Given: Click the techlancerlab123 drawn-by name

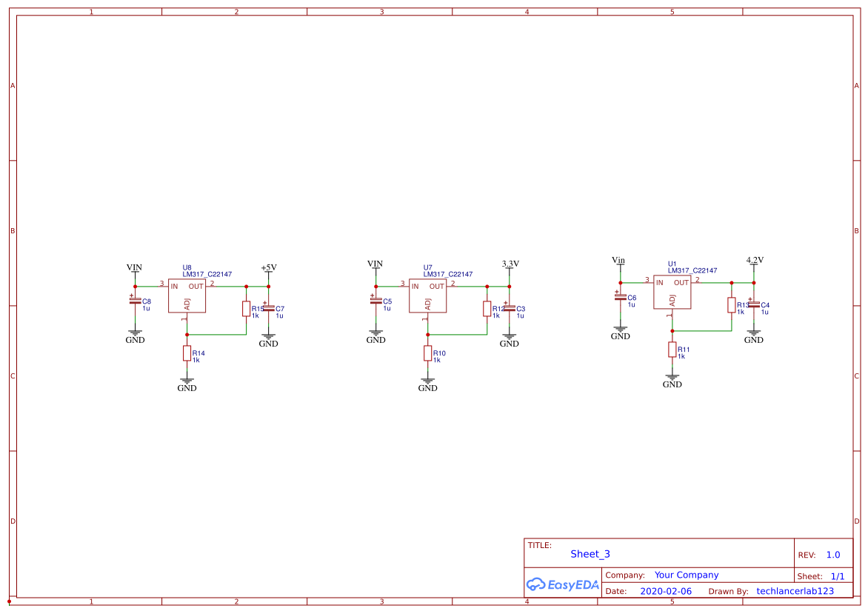Looking at the screenshot, I should 794,591.
